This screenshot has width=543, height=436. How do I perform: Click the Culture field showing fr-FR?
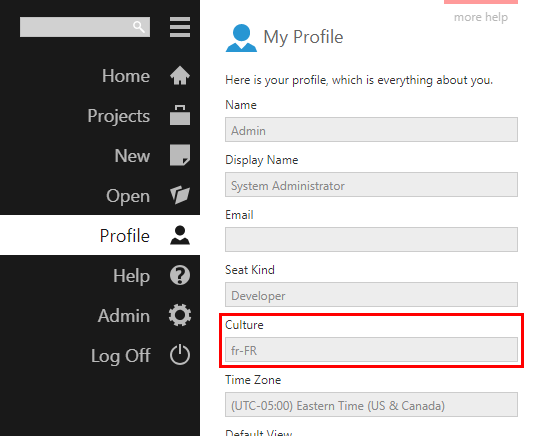371,349
